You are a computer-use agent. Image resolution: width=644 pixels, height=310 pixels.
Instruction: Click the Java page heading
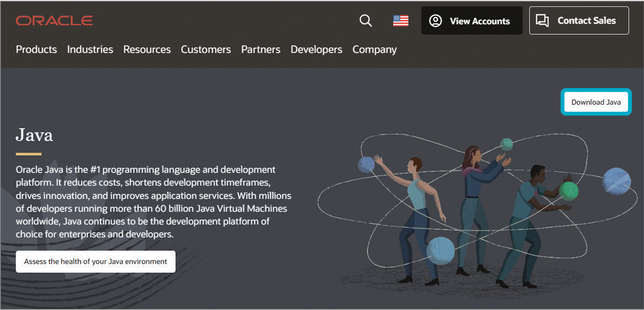(x=34, y=135)
